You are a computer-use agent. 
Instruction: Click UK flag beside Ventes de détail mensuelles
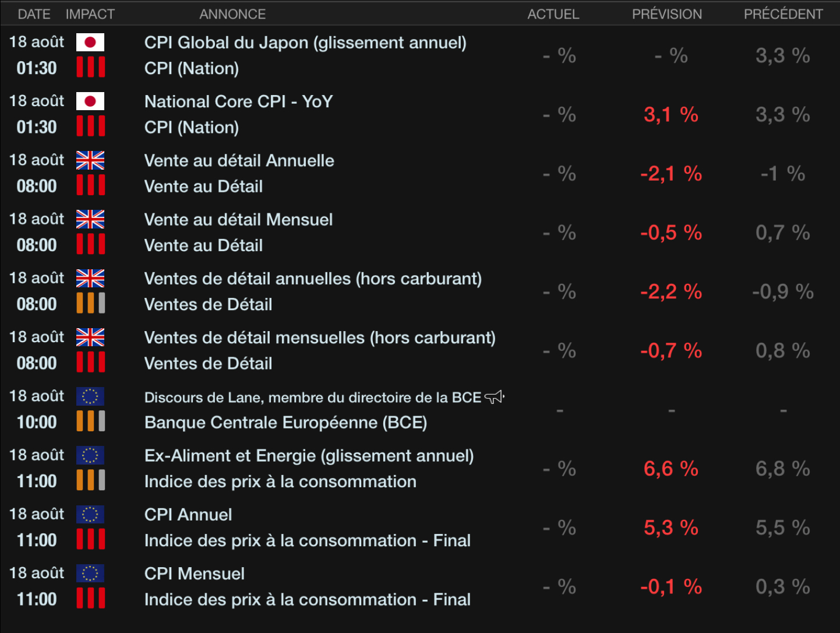(x=90, y=337)
